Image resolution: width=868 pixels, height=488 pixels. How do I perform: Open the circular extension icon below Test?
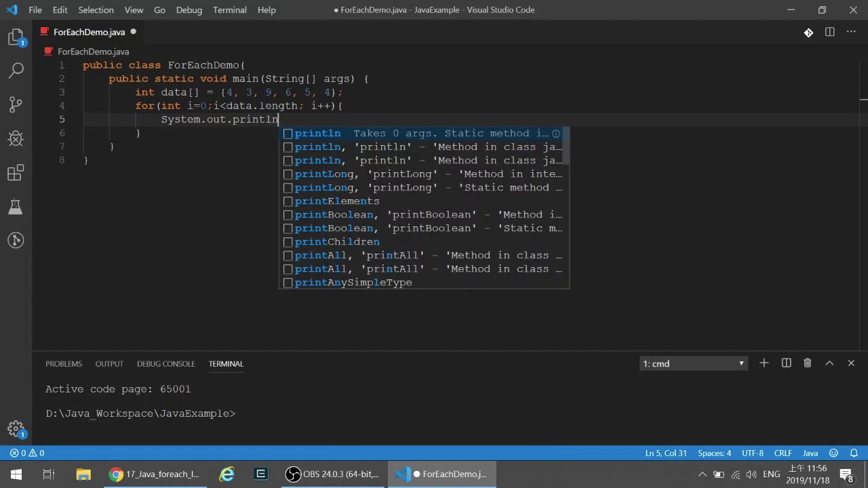click(x=16, y=240)
